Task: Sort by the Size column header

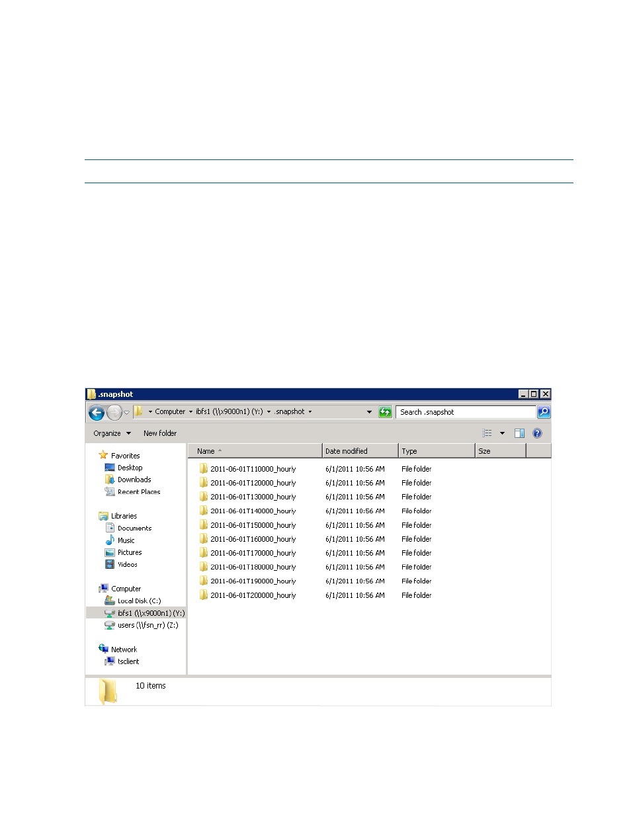Action: (x=501, y=451)
